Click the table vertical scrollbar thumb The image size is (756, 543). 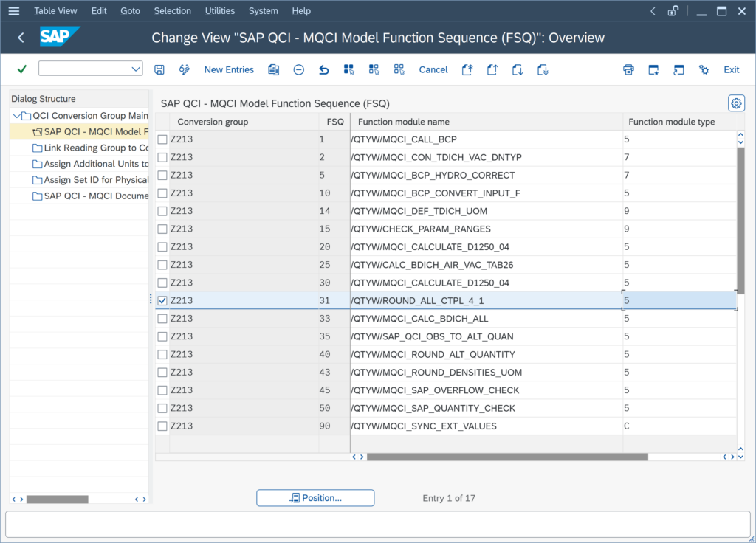pos(740,219)
